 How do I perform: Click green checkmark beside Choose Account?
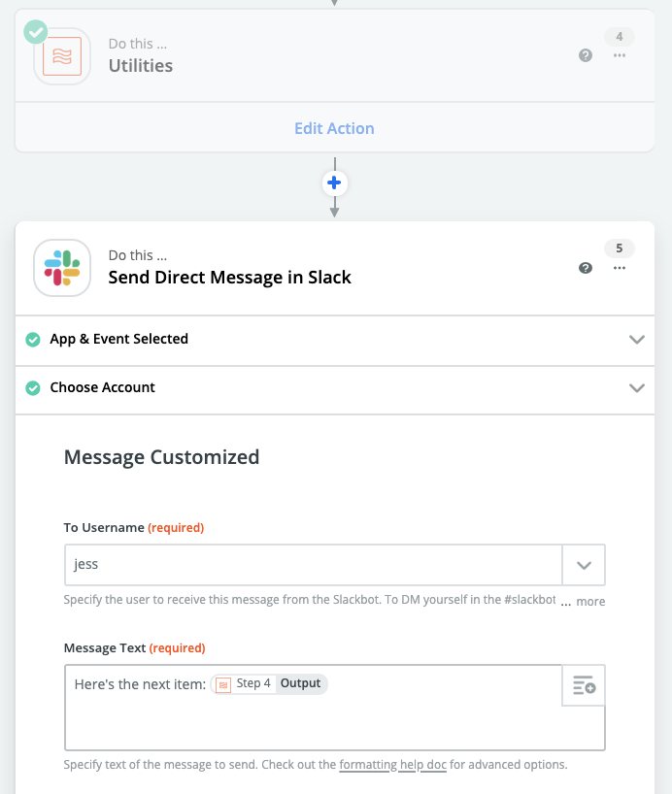coord(33,388)
